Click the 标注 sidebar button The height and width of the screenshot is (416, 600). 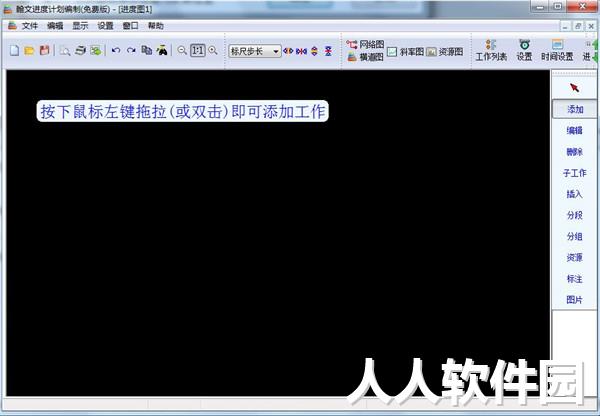point(575,279)
